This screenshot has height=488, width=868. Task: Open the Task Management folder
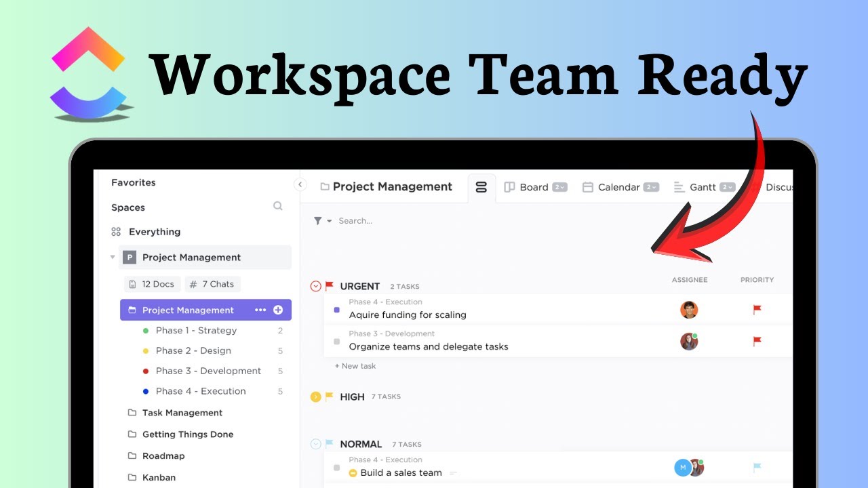point(182,413)
